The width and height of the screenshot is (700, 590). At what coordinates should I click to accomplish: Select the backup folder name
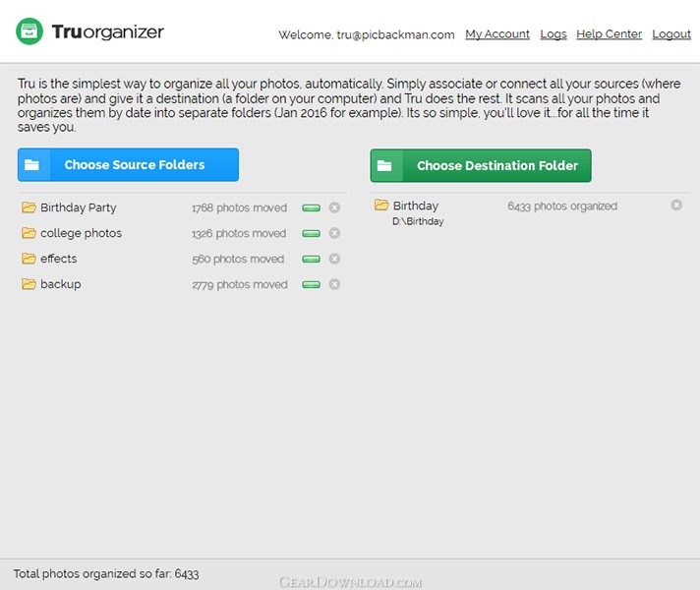pos(61,284)
